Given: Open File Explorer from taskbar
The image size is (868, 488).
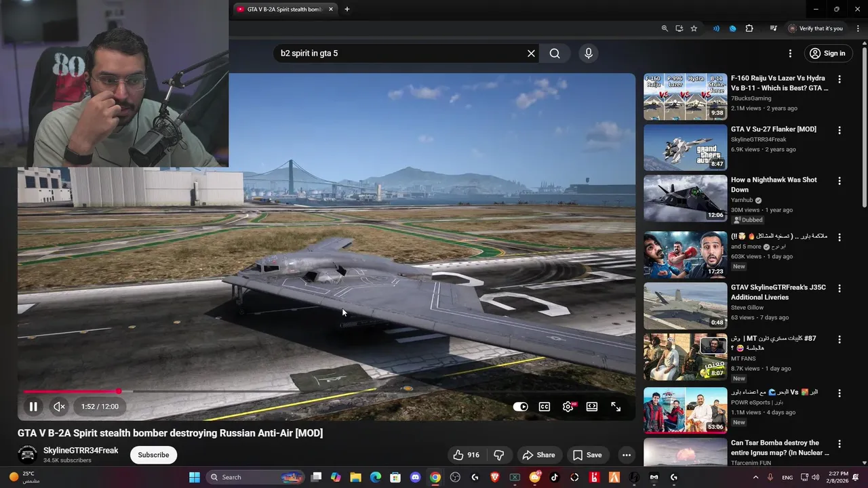Looking at the screenshot, I should click(355, 477).
